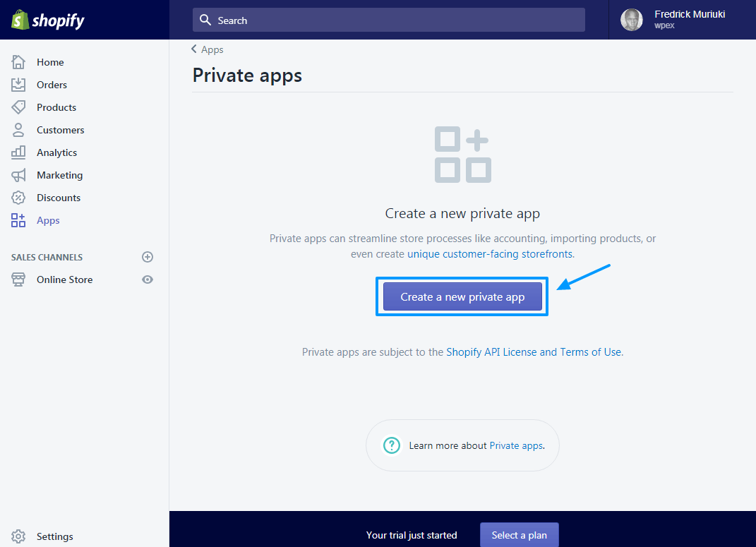Open Shopify API License and Terms link

(x=534, y=351)
